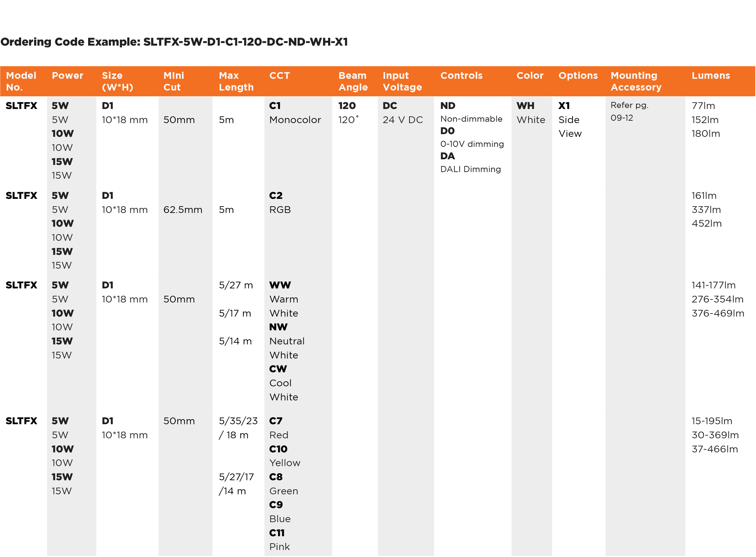This screenshot has width=756, height=557.
Task: Click the 'Mounting Accessory' column header
Action: coord(636,81)
